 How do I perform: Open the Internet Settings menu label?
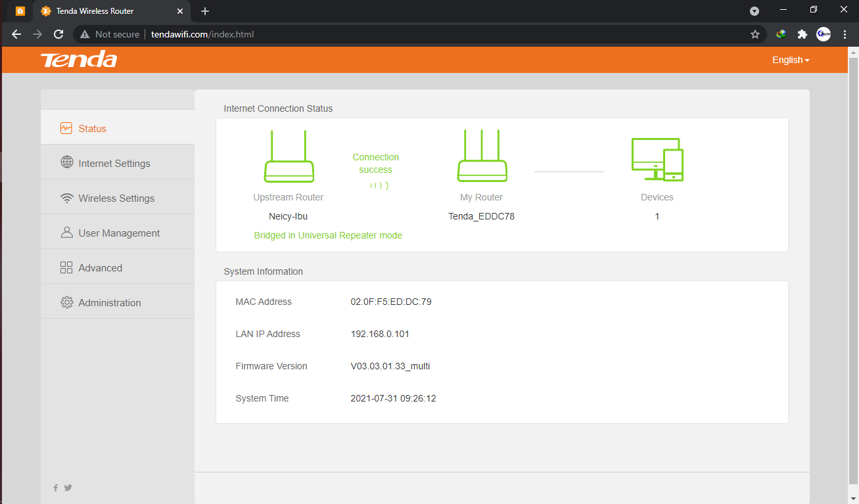point(114,164)
